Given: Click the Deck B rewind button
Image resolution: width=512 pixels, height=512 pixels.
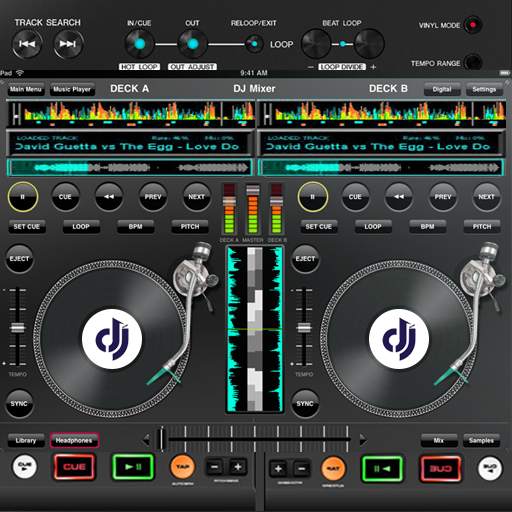Looking at the screenshot, I should (x=399, y=197).
